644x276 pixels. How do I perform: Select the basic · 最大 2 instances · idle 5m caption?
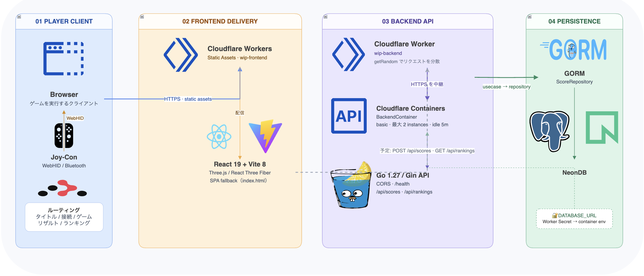click(x=412, y=124)
